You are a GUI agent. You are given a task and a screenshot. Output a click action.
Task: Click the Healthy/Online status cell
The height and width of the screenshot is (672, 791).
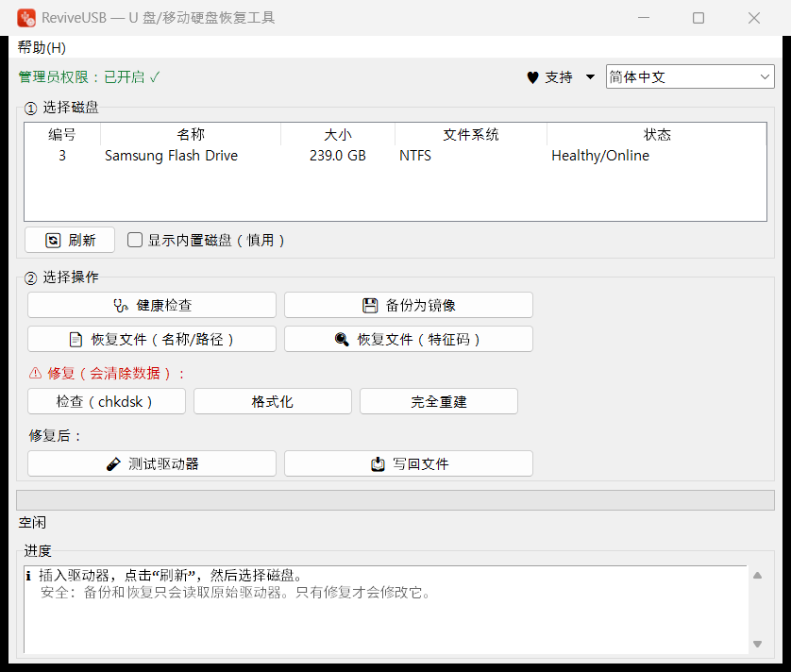tap(600, 156)
